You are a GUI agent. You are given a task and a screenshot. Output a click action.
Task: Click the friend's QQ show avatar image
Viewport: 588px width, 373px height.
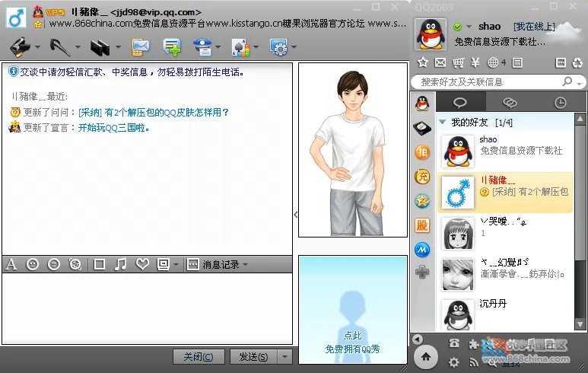353,150
